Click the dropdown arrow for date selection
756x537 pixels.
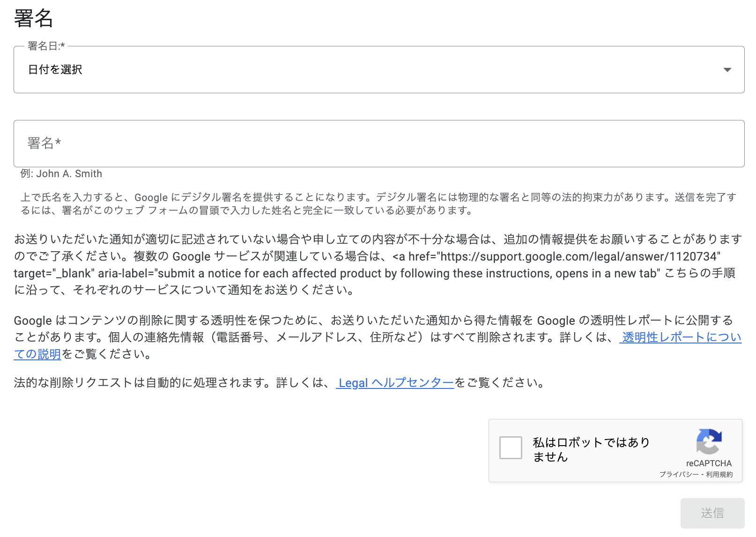point(727,70)
